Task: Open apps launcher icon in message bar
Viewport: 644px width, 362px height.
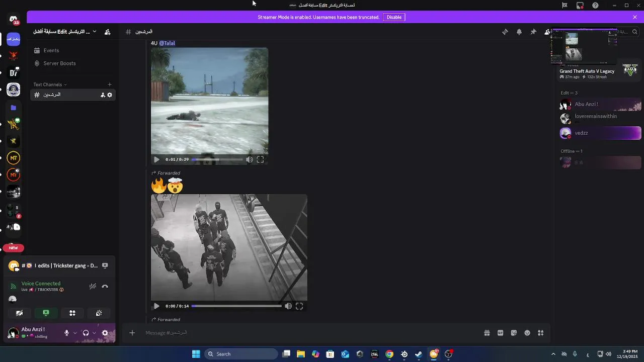Action: pos(541,333)
